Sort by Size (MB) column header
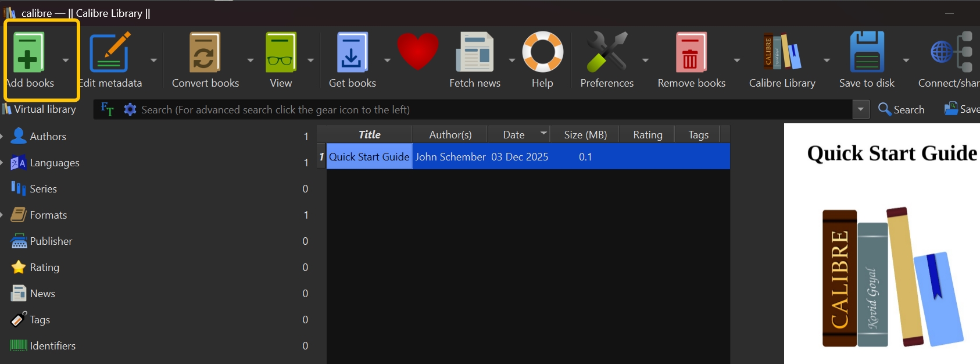 coord(585,134)
